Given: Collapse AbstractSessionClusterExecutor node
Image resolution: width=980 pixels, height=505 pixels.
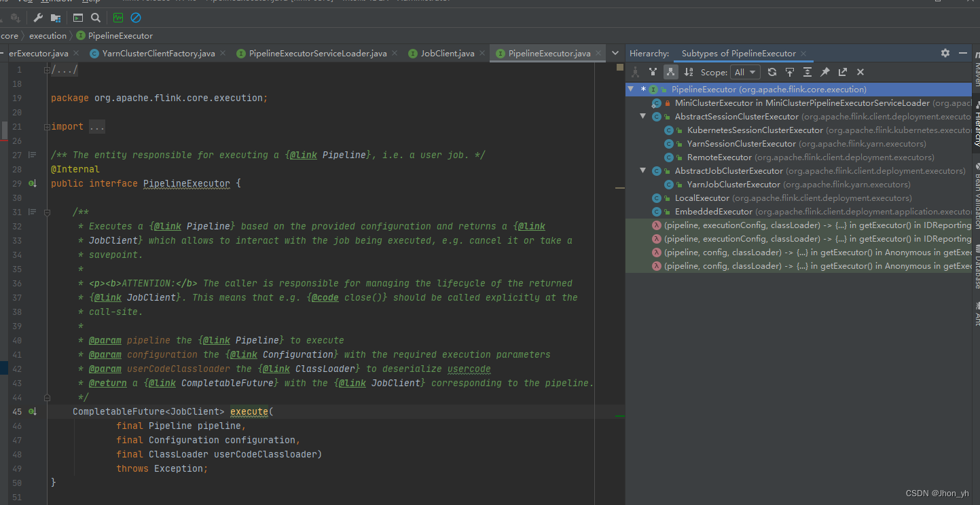Looking at the screenshot, I should click(643, 116).
